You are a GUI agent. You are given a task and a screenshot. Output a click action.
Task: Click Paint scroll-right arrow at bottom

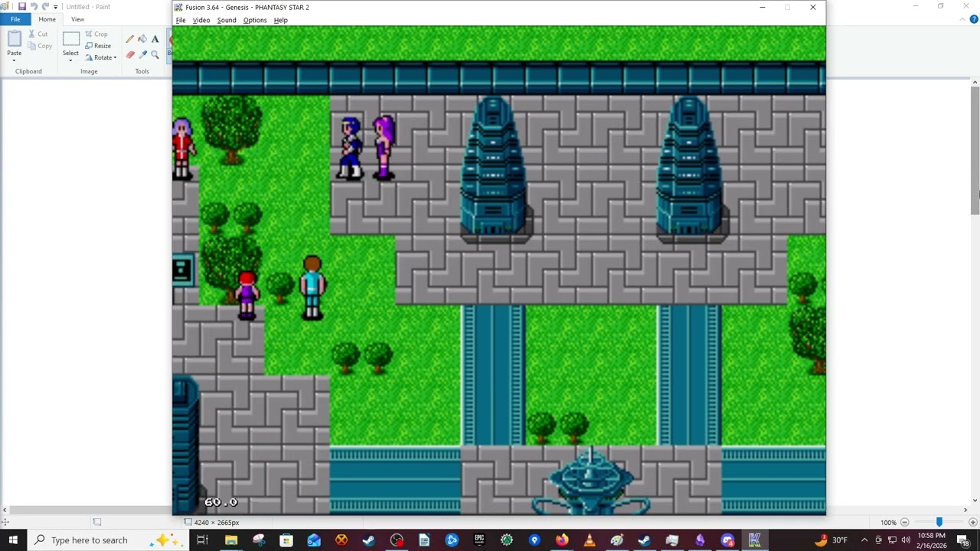[x=965, y=510]
